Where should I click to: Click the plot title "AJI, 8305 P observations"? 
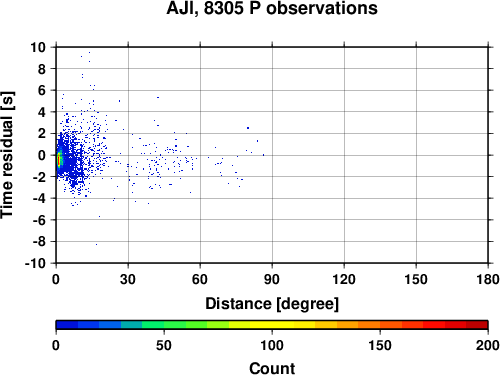(272, 8)
